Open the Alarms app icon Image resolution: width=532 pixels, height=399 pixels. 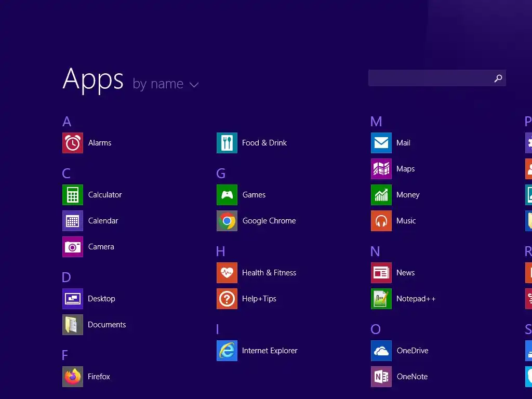tap(73, 143)
